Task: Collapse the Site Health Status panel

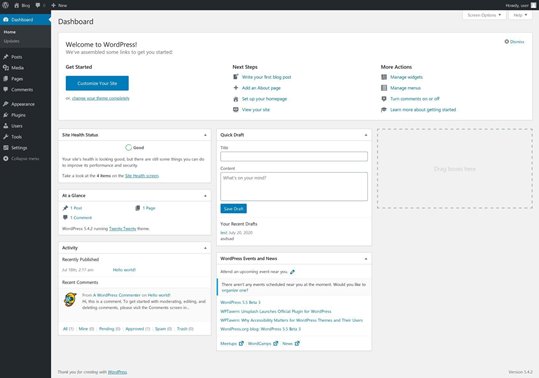Action: 205,135
